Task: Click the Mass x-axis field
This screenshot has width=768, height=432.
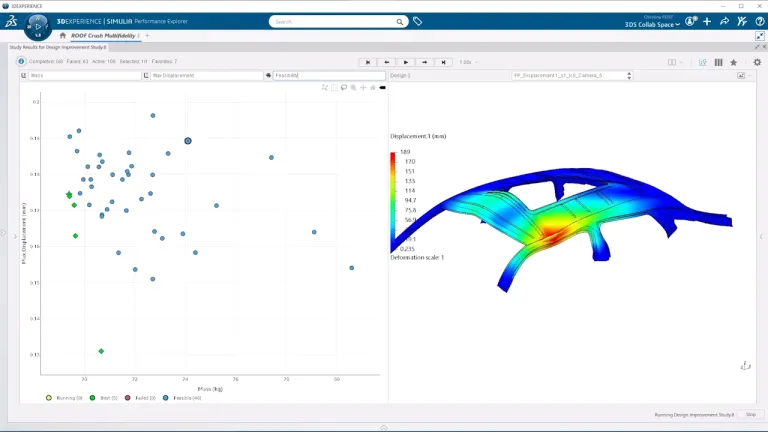Action: (85, 75)
